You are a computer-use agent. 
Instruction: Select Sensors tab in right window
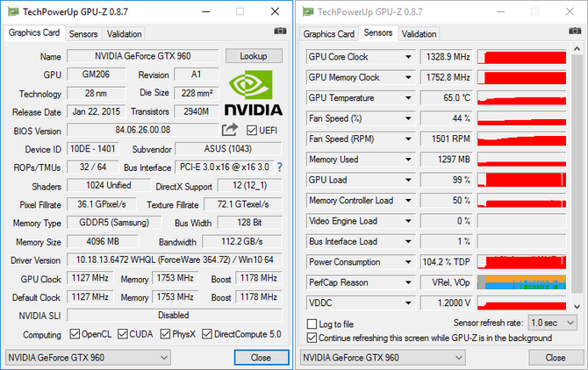(378, 33)
